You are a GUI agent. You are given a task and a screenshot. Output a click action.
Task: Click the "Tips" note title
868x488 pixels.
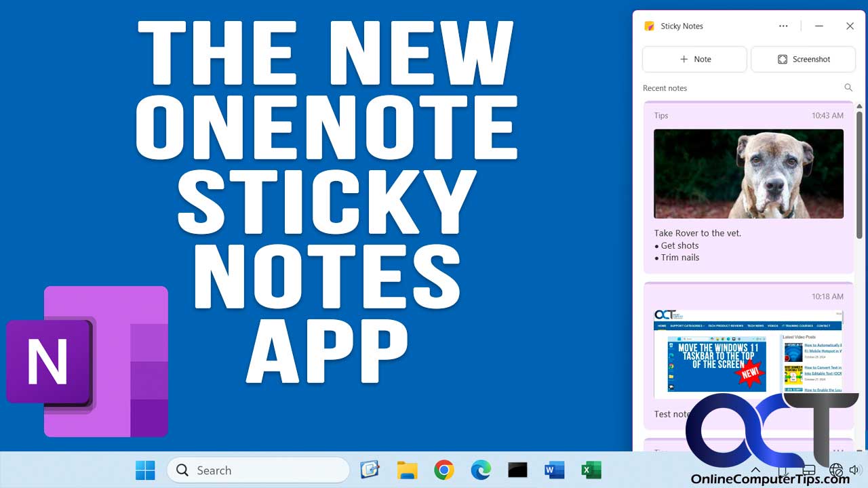click(661, 116)
